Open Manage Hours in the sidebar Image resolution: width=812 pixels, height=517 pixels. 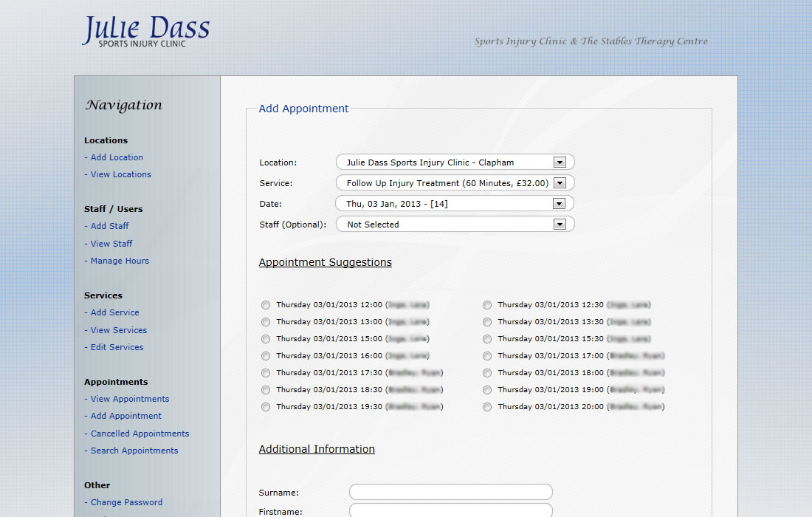(120, 261)
